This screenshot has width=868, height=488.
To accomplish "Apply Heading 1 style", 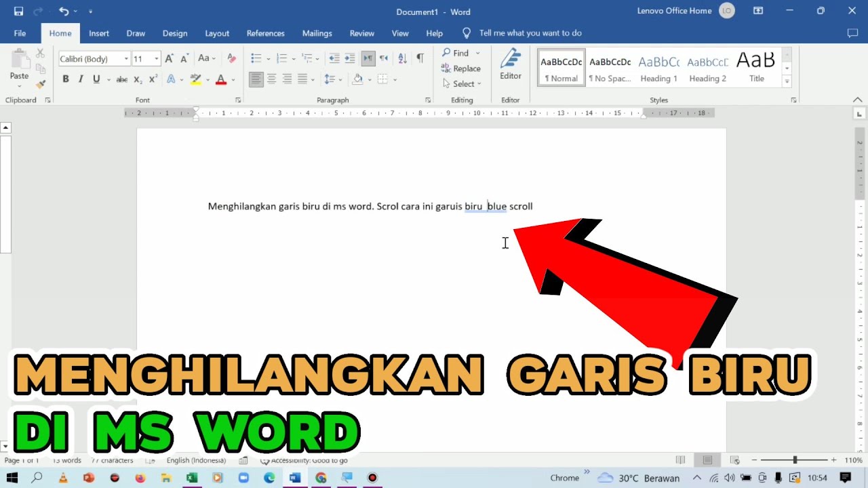I will pyautogui.click(x=659, y=68).
